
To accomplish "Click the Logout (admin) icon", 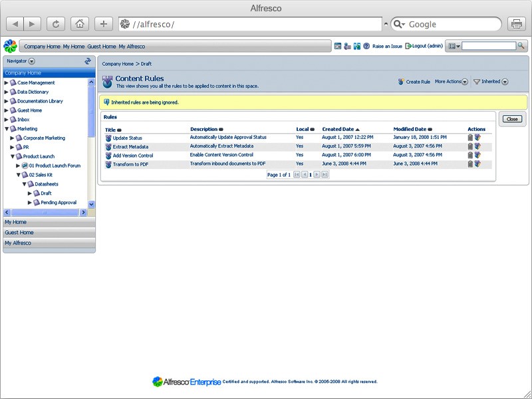I will point(408,45).
